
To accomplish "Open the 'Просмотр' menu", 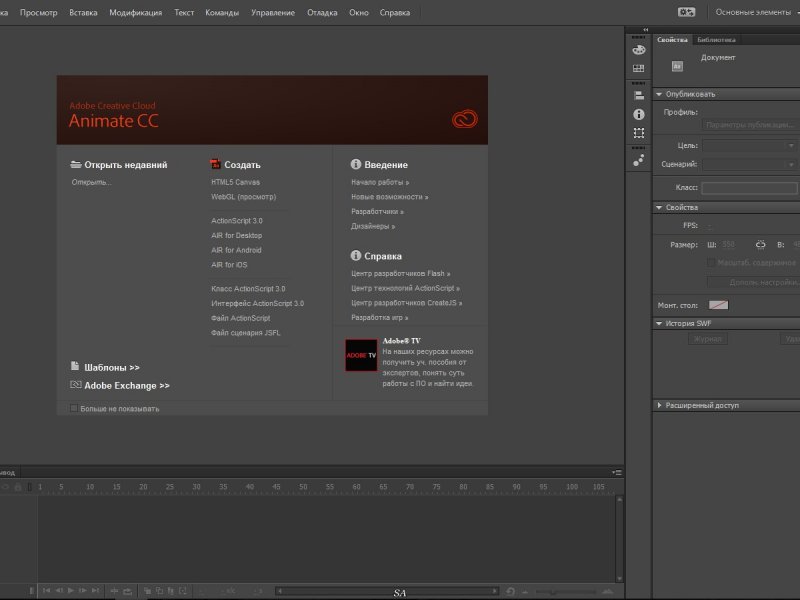I will point(38,13).
